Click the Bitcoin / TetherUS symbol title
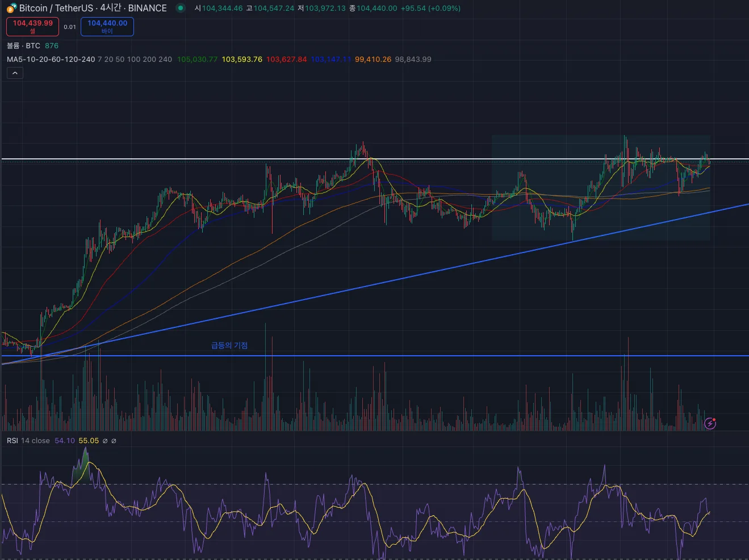This screenshot has height=560, width=749. pyautogui.click(x=56, y=8)
